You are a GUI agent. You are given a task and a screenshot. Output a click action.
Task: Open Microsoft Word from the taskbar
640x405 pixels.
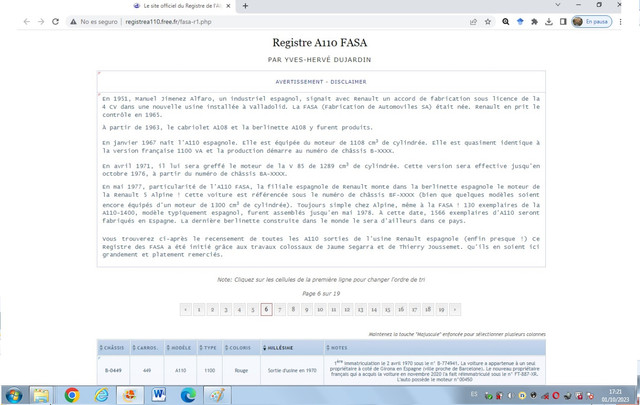pos(158,395)
